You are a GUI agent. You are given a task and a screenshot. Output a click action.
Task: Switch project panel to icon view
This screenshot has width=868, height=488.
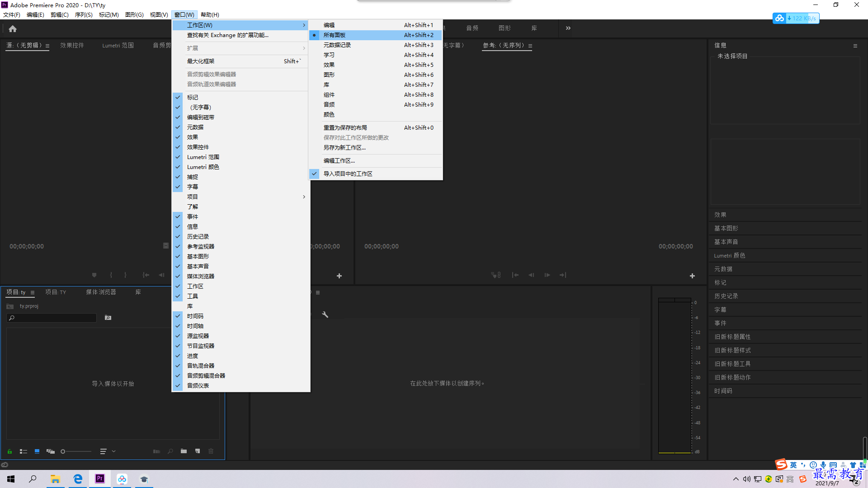click(37, 451)
